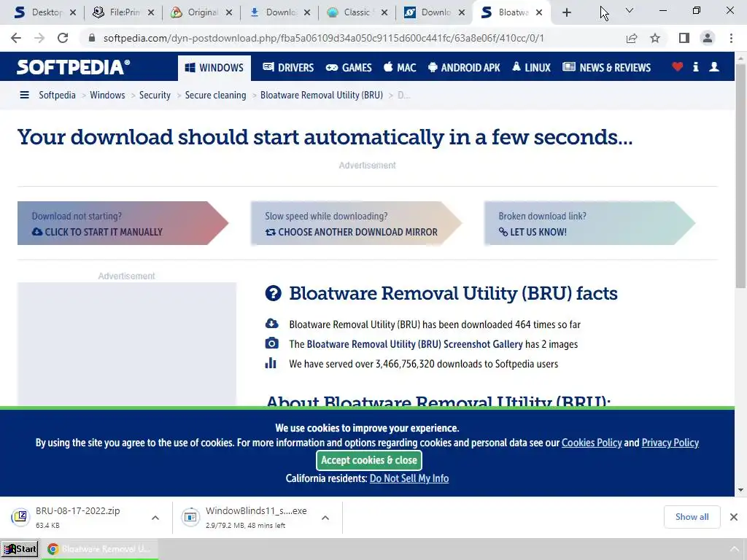
Task: Open the Chrome three-dot menu
Action: point(731,38)
